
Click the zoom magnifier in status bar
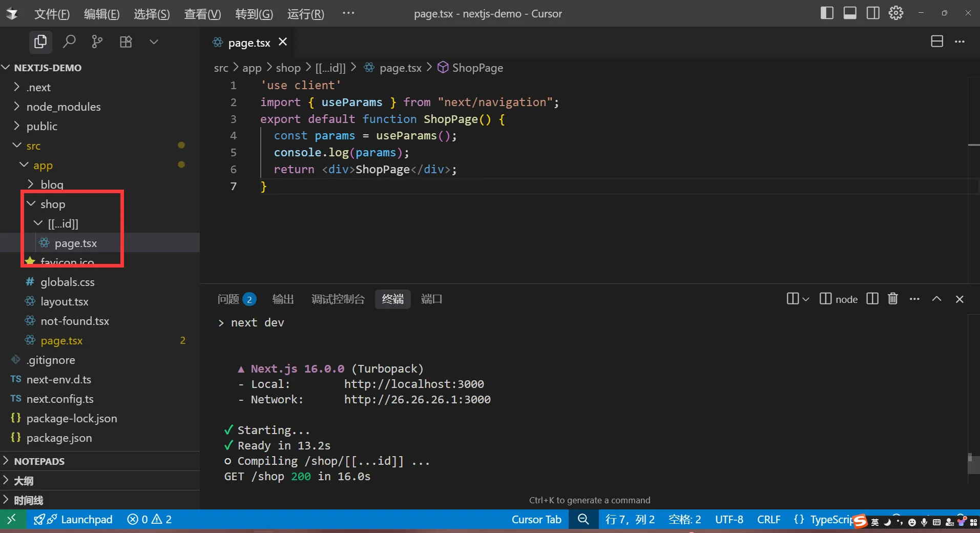pos(583,519)
